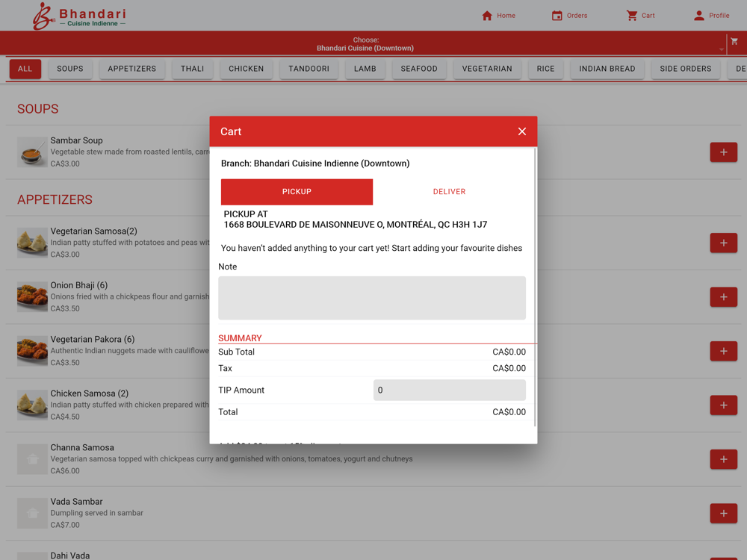Expand the branch chooser dropdown arrow
The width and height of the screenshot is (747, 560).
pos(721,49)
